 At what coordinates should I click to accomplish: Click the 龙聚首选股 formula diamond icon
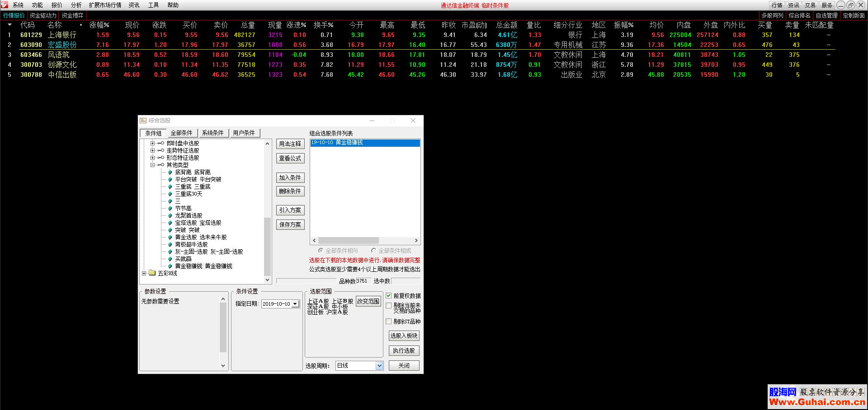[170, 216]
